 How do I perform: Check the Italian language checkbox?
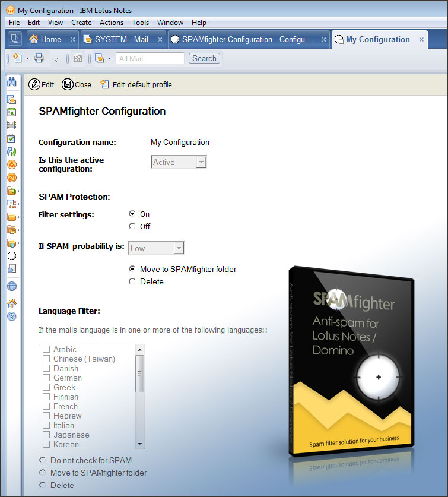pyautogui.click(x=46, y=425)
